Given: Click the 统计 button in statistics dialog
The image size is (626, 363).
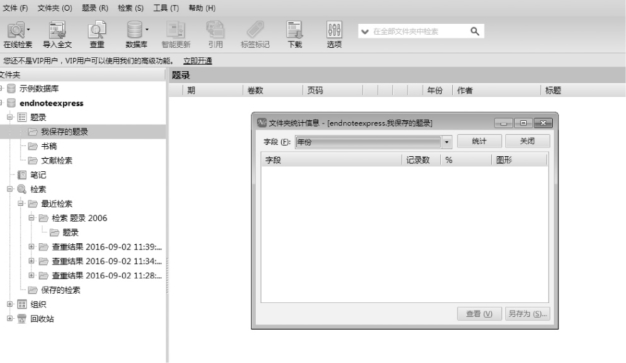Looking at the screenshot, I should click(x=479, y=141).
